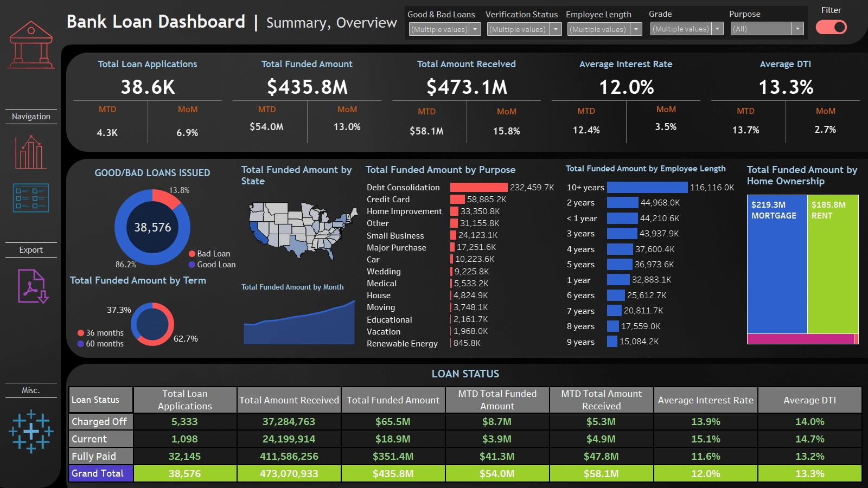Toggle the Filter switch off
The height and width of the screenshot is (488, 868).
point(831,27)
